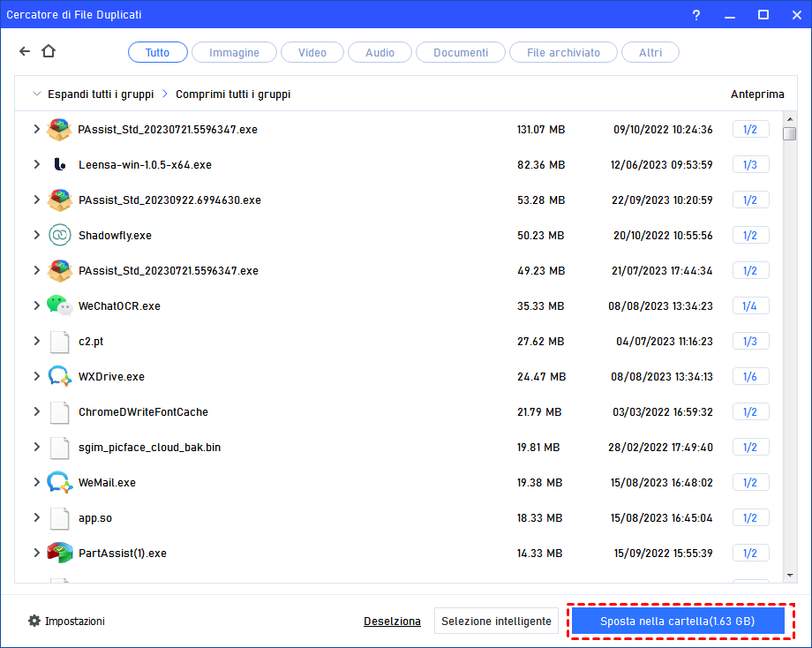Screen dimensions: 812x648
Task: Select the Tutto filter tab
Action: point(157,52)
